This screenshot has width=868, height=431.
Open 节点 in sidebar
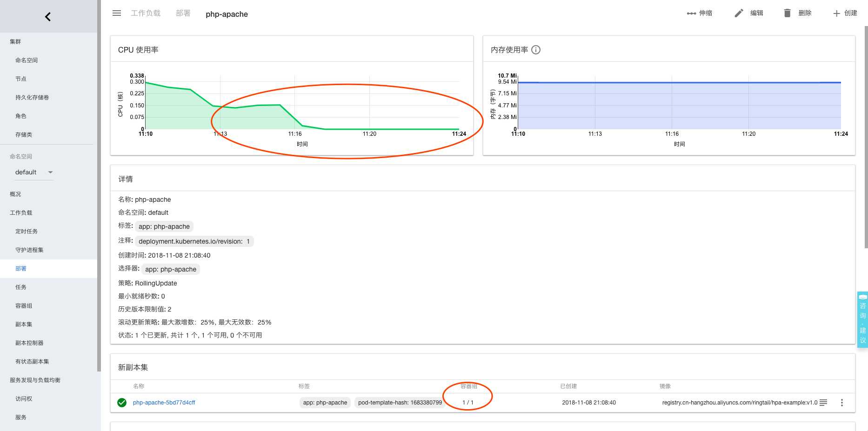(x=21, y=79)
